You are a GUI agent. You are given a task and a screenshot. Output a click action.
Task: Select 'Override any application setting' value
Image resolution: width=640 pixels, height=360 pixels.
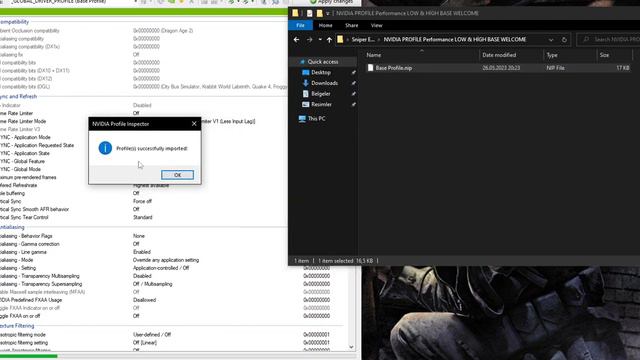[x=166, y=260]
